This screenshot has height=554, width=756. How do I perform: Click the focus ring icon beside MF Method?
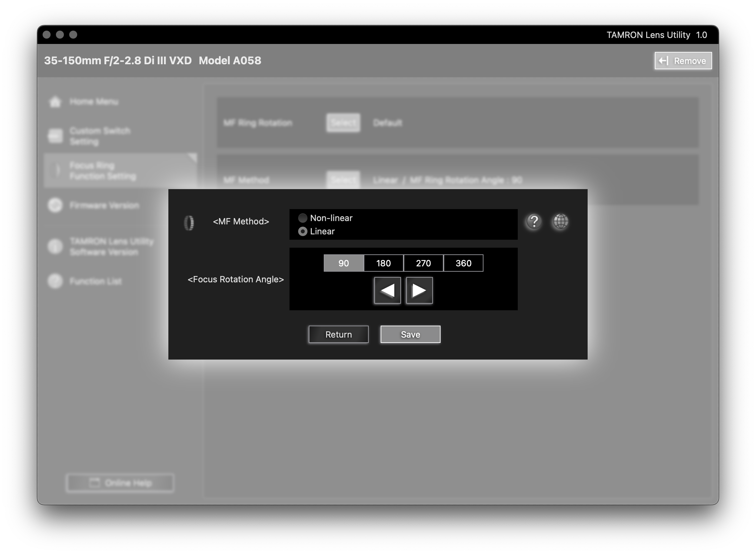pyautogui.click(x=189, y=223)
